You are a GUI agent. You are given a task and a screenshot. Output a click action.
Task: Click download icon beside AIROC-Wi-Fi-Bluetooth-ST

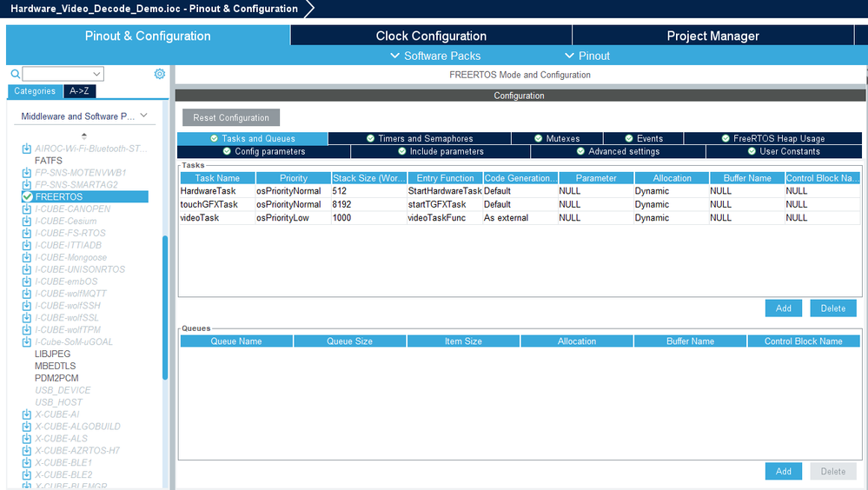click(27, 149)
